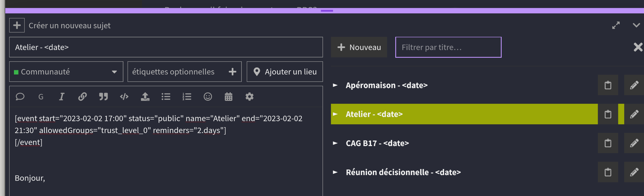
Task: Click the Filtrer par titre search field
Action: 448,47
